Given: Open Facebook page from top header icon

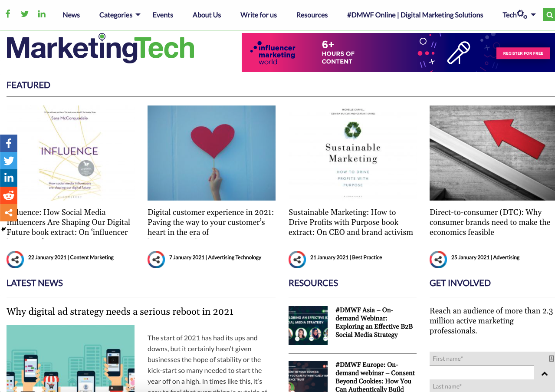Looking at the screenshot, I should [x=8, y=14].
